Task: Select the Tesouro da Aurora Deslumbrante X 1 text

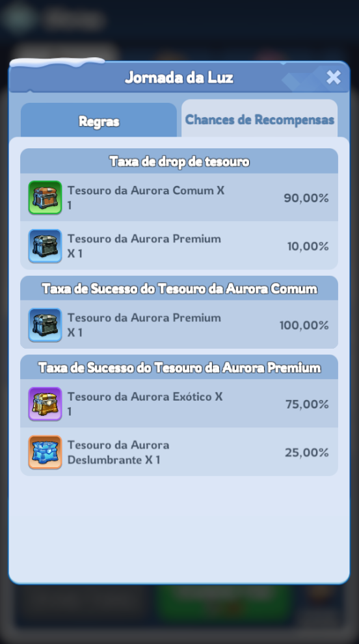Action: coord(118,452)
